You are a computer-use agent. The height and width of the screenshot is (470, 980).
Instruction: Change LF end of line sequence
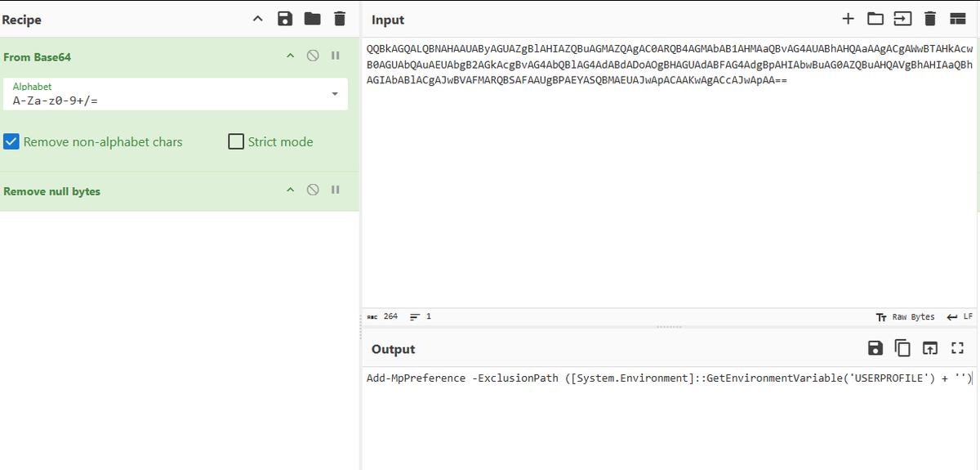(x=960, y=316)
